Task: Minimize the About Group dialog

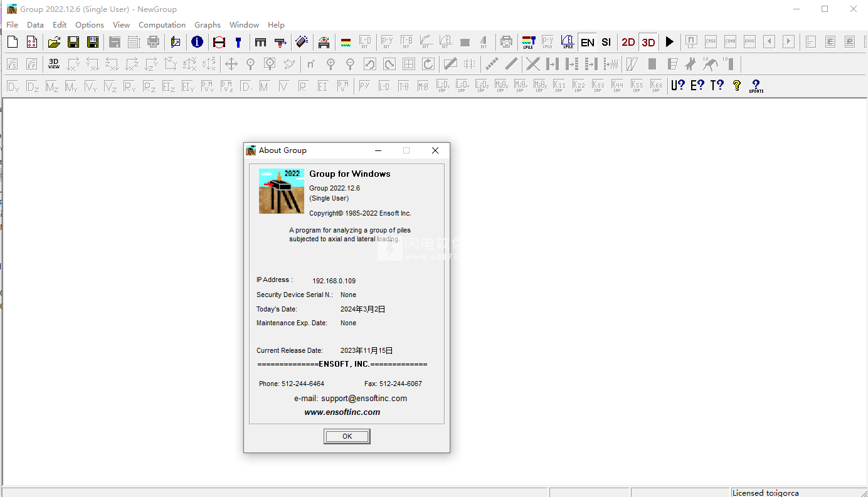Action: coord(378,150)
